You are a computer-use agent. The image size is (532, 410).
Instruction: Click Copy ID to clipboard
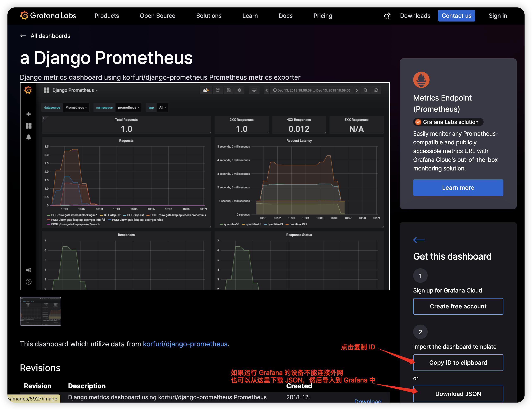(458, 362)
